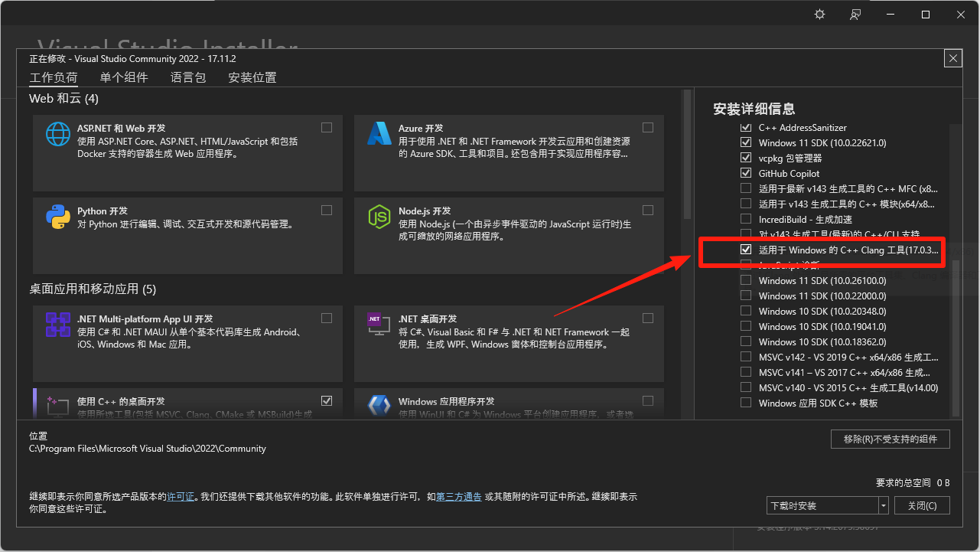Viewport: 980px width, 552px height.
Task: Click the dropdown arrow beside 下载时安装
Action: click(884, 505)
